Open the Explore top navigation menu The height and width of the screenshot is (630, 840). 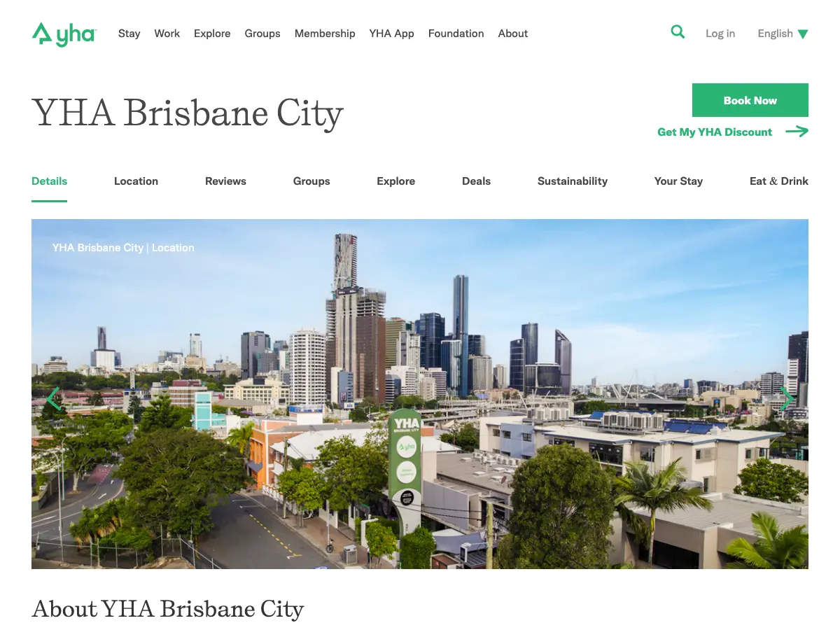point(212,34)
